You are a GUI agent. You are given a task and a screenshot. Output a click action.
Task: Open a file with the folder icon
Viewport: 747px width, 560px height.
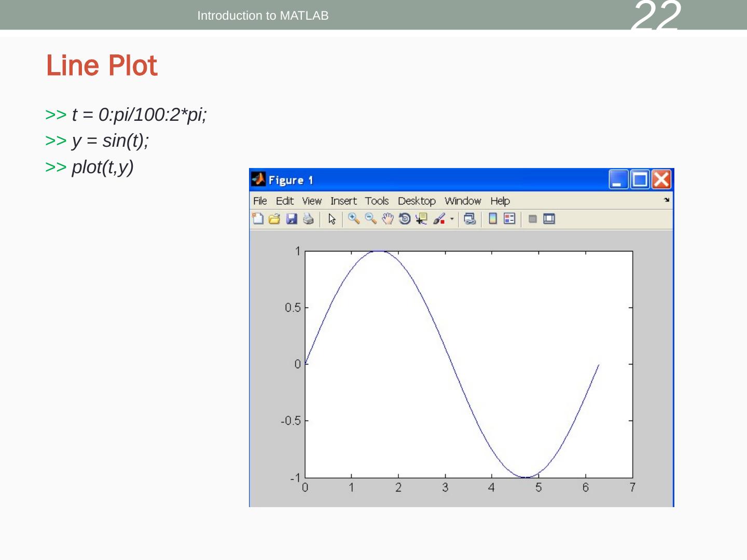pos(274,219)
